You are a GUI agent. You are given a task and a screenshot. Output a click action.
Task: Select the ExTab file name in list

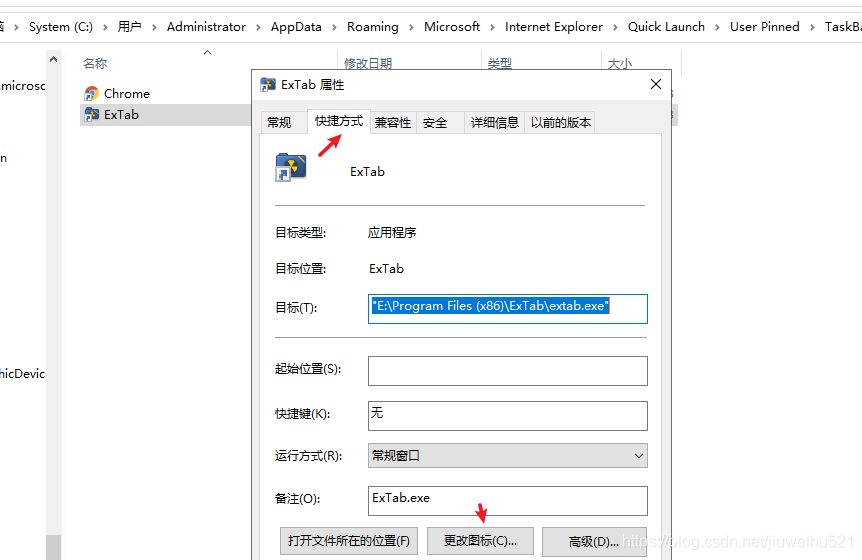click(121, 114)
